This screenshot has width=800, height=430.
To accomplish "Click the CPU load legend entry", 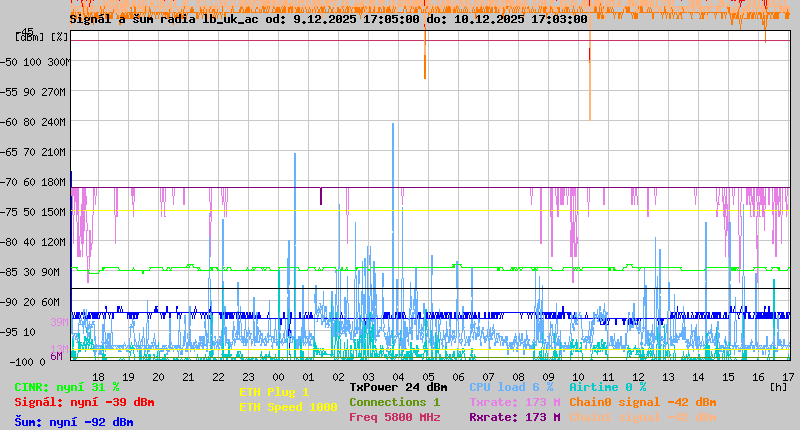I will [511, 387].
